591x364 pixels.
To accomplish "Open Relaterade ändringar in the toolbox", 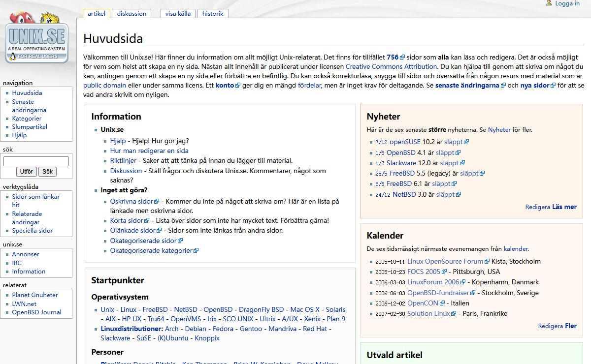I will pyautogui.click(x=27, y=218).
